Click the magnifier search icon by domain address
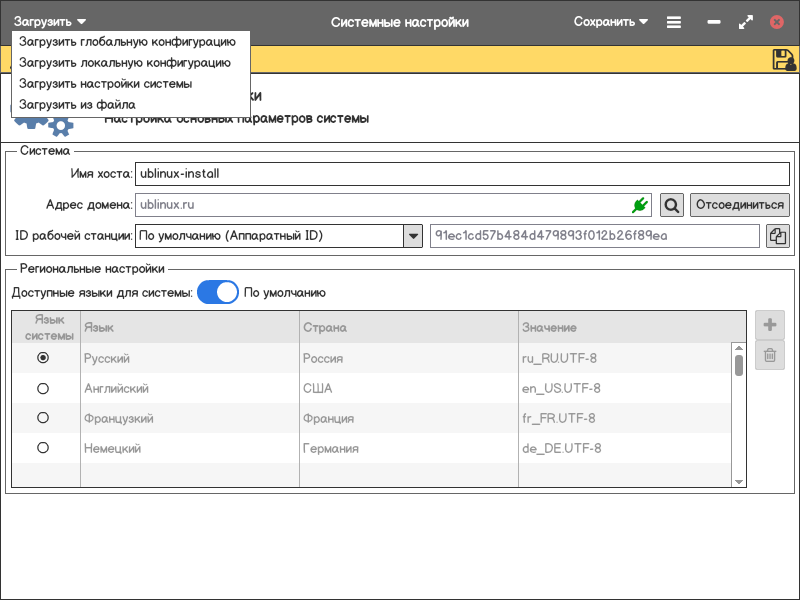The image size is (800, 600). pos(672,205)
